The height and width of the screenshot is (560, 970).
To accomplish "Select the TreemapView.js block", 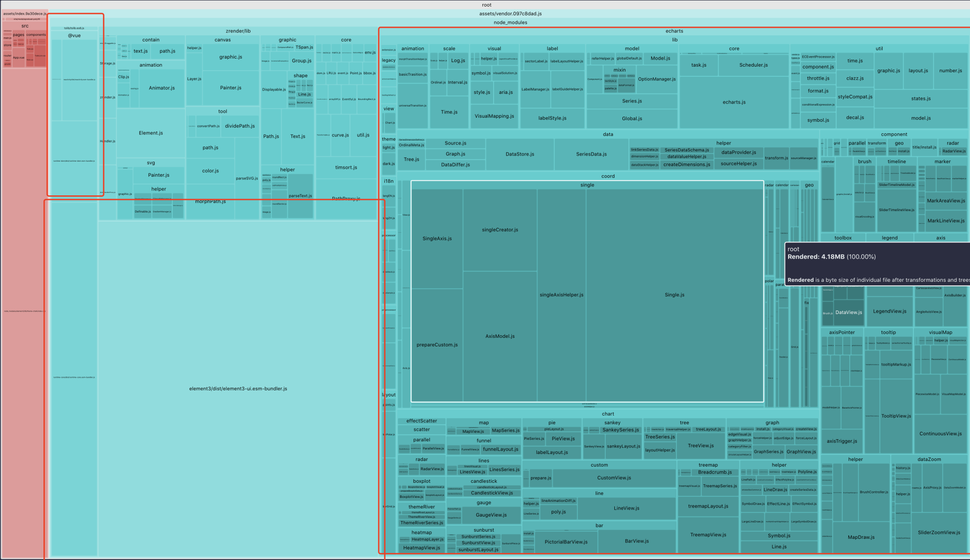I will point(708,535).
